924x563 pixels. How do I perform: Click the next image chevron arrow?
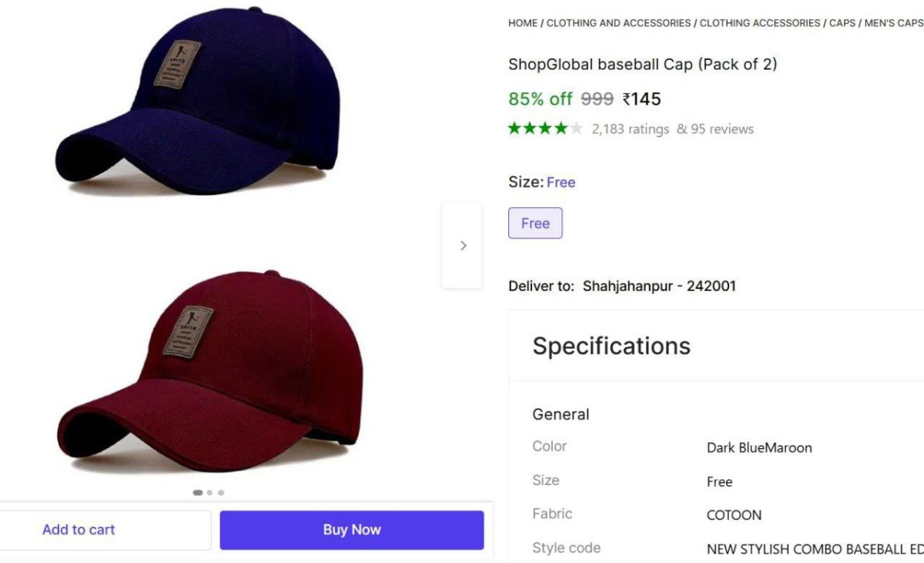click(463, 246)
